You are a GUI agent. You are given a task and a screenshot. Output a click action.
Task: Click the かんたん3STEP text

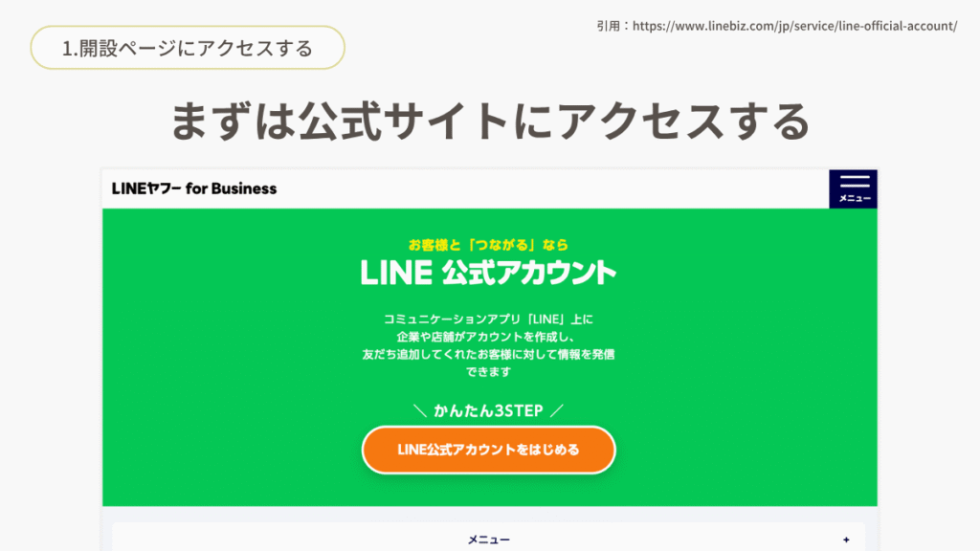click(x=488, y=411)
